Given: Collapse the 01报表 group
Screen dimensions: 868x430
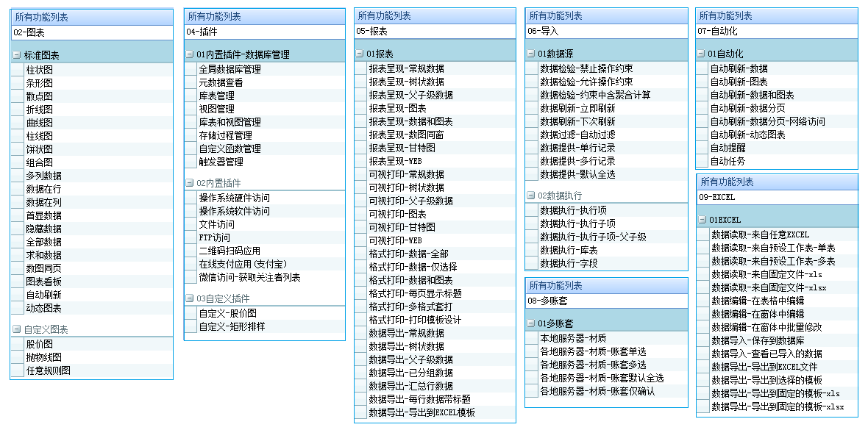Looking at the screenshot, I should [x=360, y=54].
